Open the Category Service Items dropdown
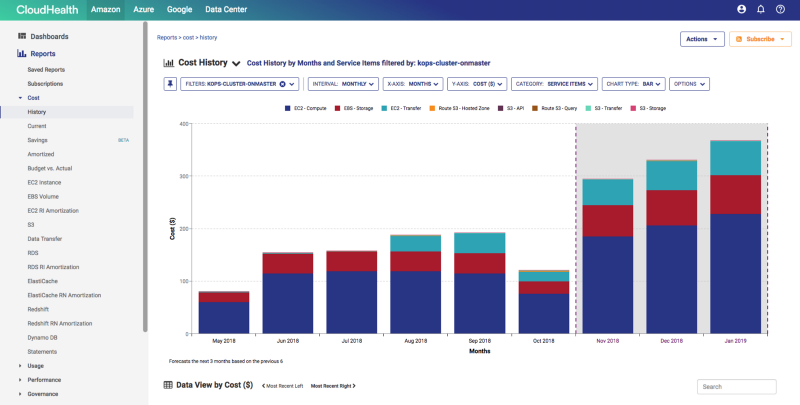This screenshot has height=405, width=800. point(554,84)
